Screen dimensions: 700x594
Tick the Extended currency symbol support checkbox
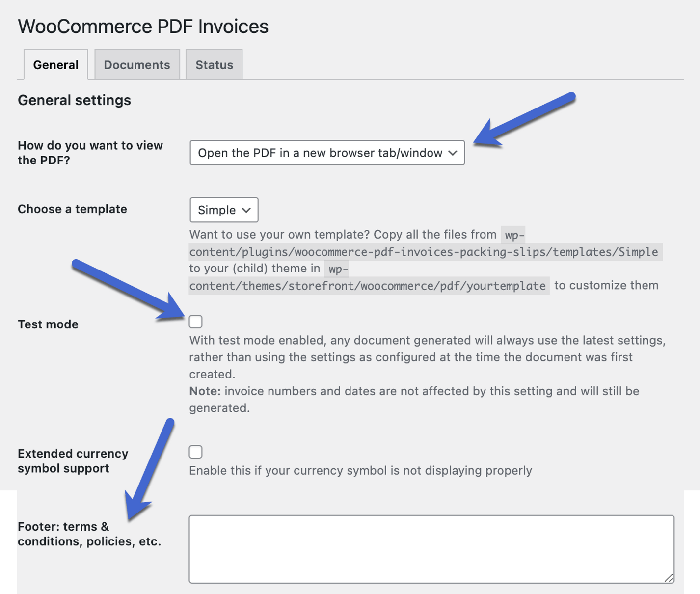tap(195, 452)
